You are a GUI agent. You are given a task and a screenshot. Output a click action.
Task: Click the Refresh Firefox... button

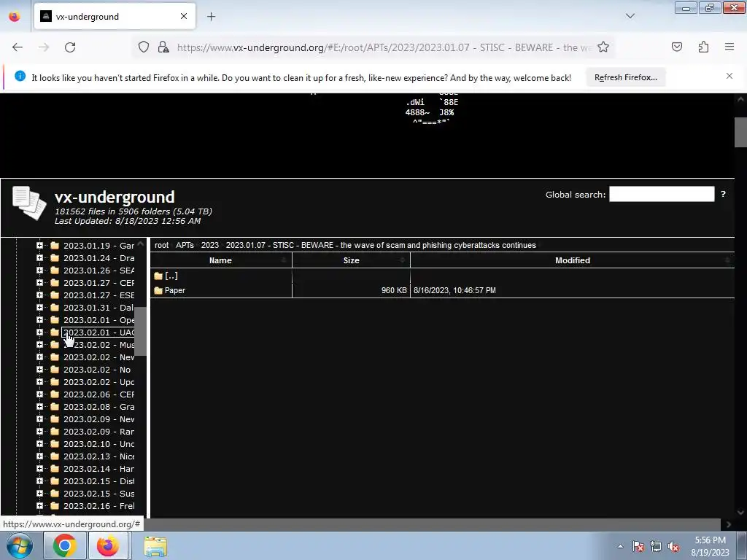coord(625,77)
